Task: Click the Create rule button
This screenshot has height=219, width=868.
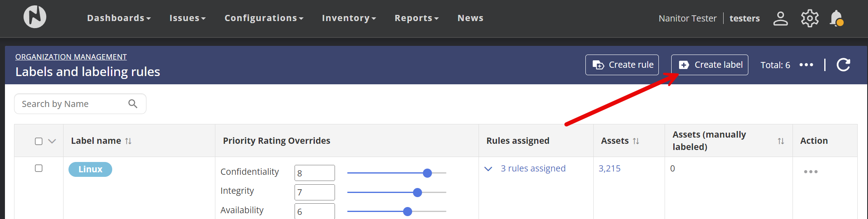Action: point(622,65)
